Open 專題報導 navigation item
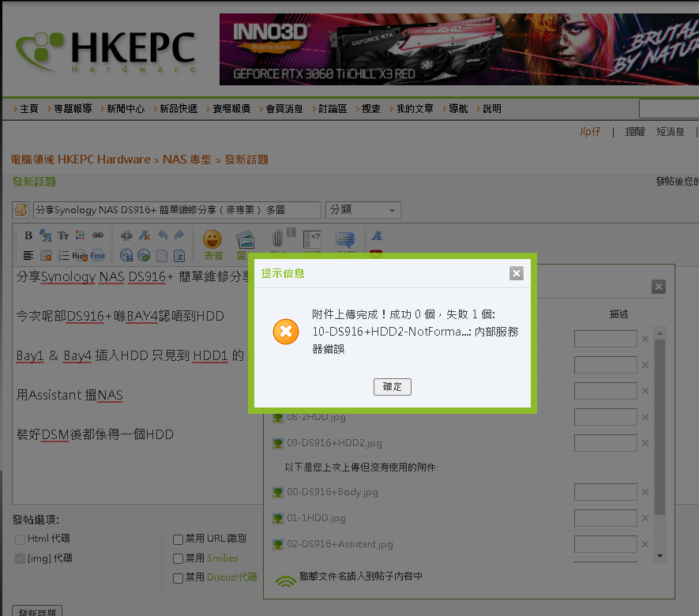The image size is (699, 616). pos(73,109)
